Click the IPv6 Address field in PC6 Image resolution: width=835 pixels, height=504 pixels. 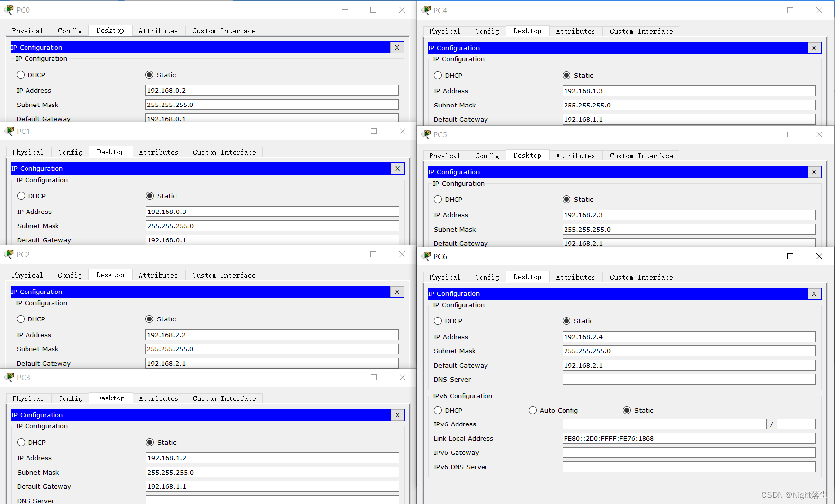(665, 424)
